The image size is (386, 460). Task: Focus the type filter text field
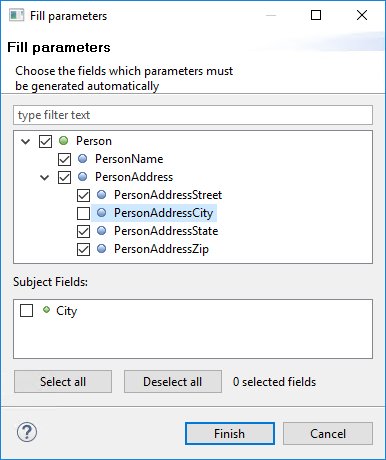click(193, 115)
